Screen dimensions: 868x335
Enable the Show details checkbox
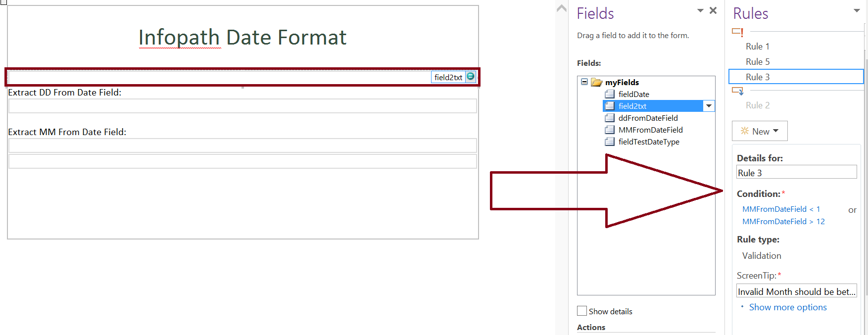[582, 311]
